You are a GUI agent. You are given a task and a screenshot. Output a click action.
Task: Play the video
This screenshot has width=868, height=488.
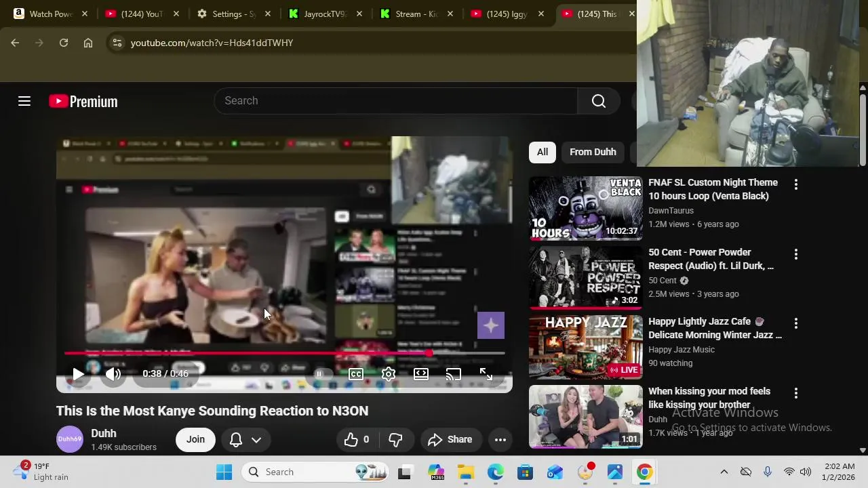pos(78,373)
